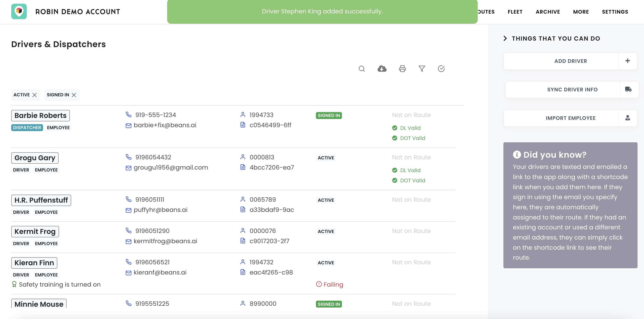Click the Did you know info icon
Viewport: 644px width, 319px height.
(517, 155)
